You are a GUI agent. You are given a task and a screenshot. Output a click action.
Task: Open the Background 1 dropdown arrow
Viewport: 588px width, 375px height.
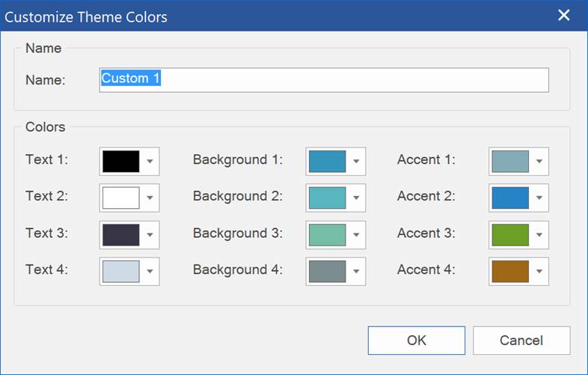[x=356, y=162]
